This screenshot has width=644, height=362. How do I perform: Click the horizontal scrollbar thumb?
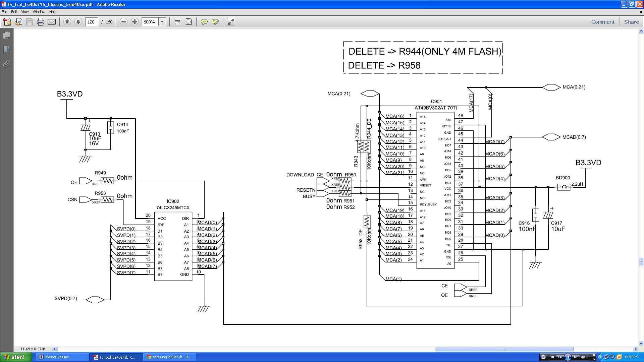click(x=504, y=349)
